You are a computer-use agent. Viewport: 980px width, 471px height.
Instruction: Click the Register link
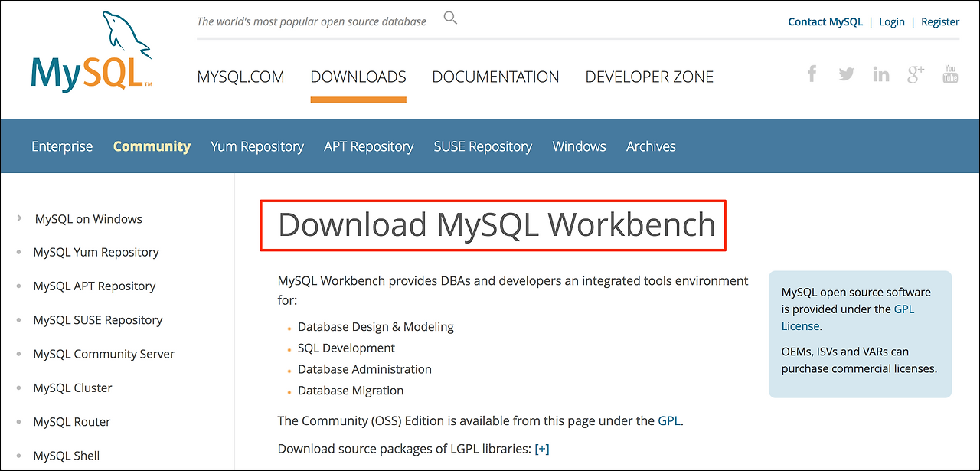click(x=940, y=21)
